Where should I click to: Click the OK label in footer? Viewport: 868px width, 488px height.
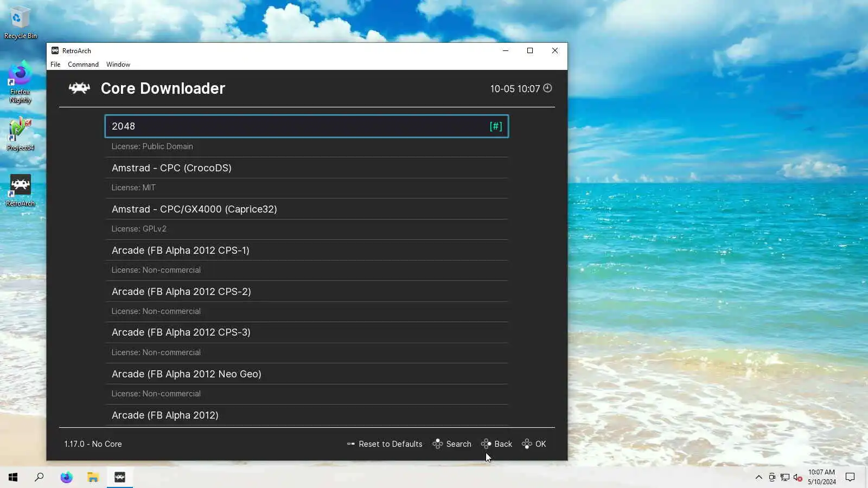click(541, 444)
